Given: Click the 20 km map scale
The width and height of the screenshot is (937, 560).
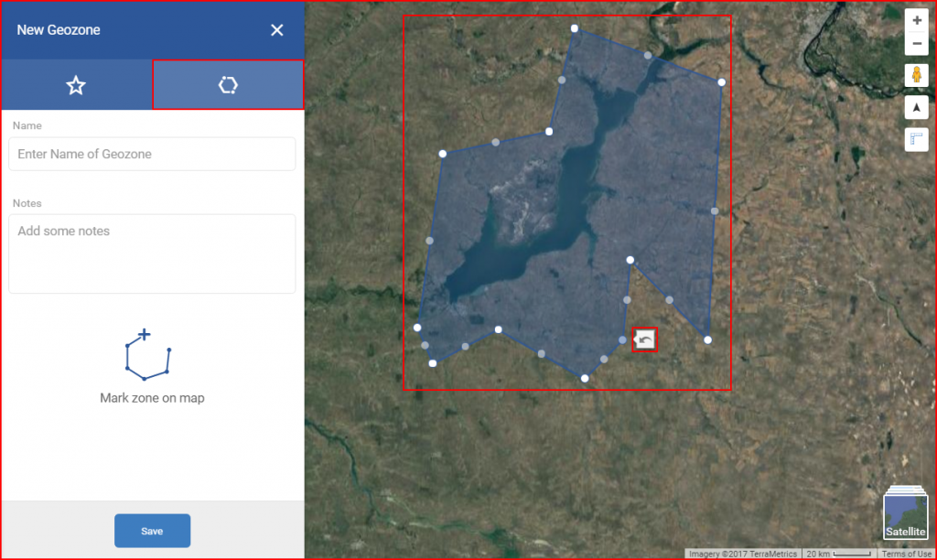Looking at the screenshot, I should point(838,554).
